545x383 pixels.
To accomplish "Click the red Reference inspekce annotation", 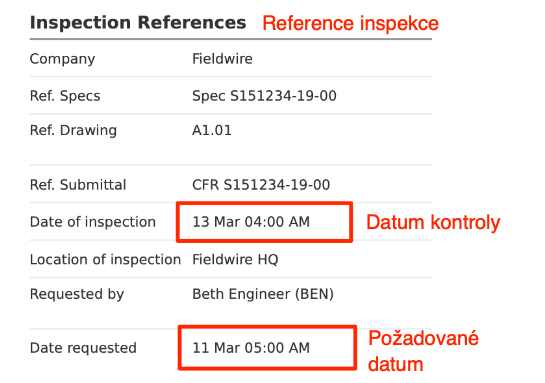I will 351,24.
